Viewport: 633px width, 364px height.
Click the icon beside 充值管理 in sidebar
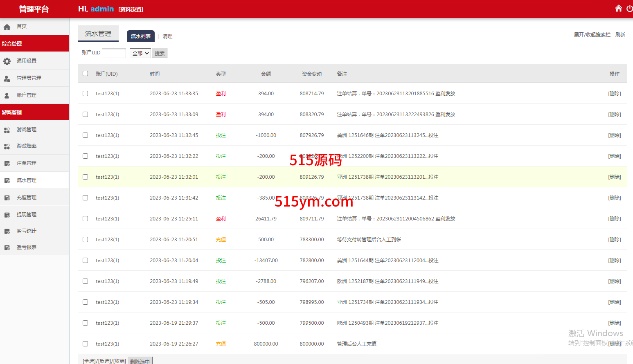7,198
